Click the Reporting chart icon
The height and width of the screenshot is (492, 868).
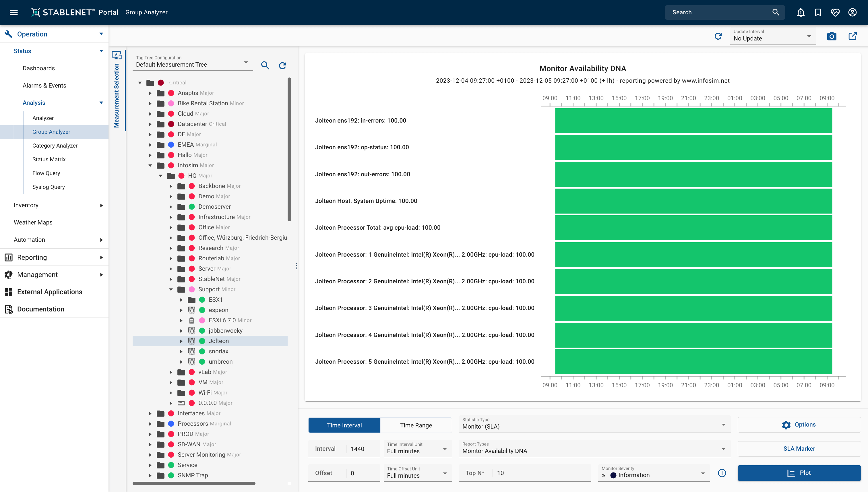(x=8, y=257)
